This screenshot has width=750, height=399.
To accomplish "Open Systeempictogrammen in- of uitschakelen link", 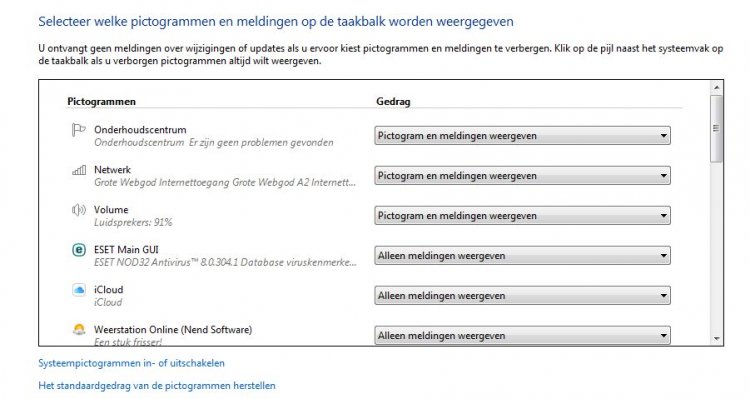I will click(x=132, y=363).
